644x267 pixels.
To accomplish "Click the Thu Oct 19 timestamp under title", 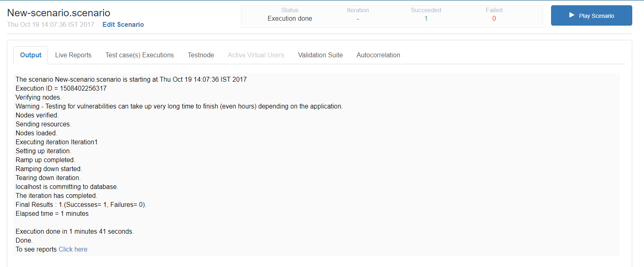I will [x=51, y=24].
